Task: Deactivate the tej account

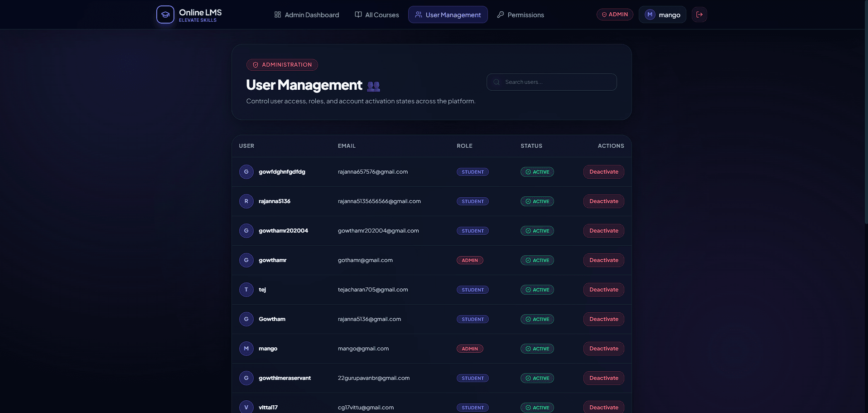Action: coord(604,290)
